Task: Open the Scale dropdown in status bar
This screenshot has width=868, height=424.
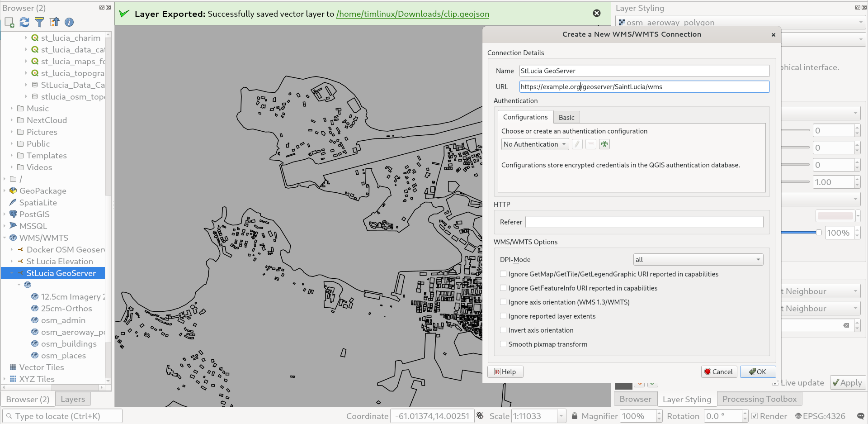Action: pos(561,416)
